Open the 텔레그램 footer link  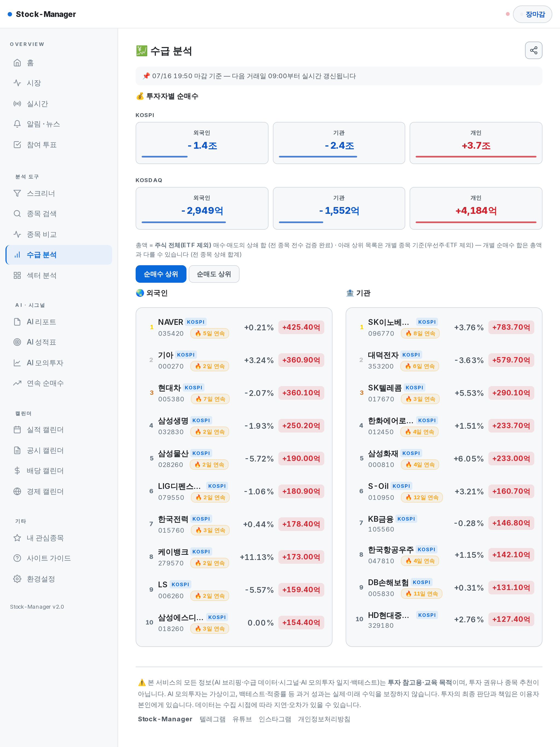coord(212,719)
